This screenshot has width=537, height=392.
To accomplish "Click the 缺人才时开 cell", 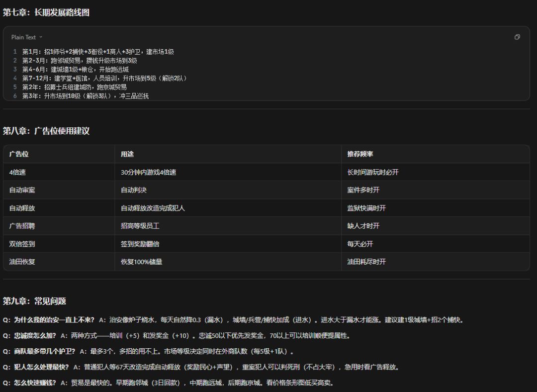I will (x=436, y=226).
